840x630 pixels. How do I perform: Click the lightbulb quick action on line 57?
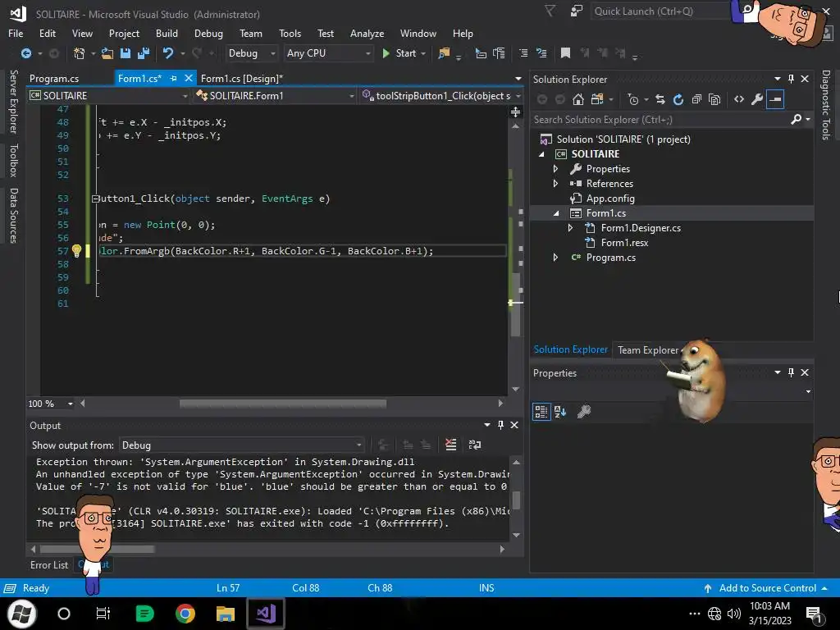coord(76,251)
